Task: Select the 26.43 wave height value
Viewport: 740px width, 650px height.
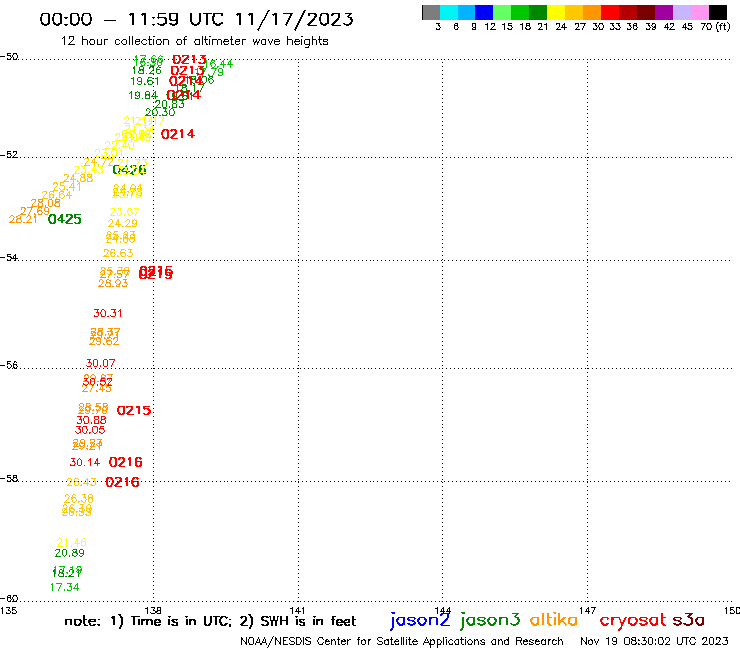Action: [81, 482]
